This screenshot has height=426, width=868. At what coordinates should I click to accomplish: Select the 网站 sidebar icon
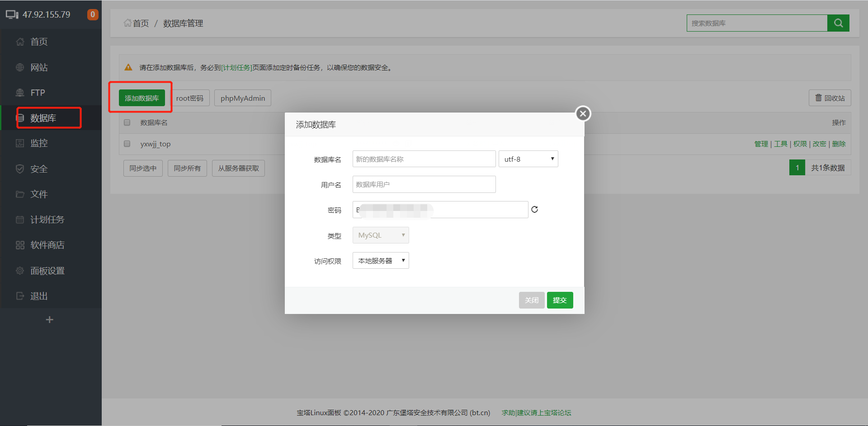[39, 67]
